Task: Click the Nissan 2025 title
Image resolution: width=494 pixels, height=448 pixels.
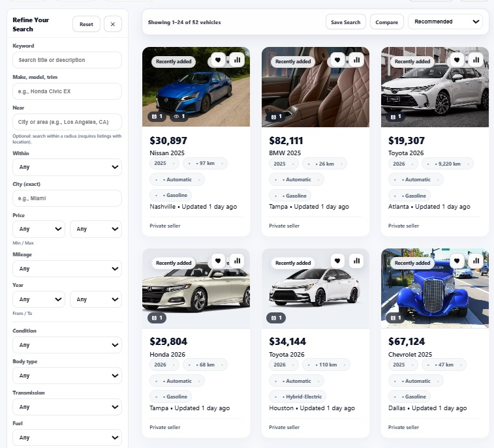Action: point(167,153)
